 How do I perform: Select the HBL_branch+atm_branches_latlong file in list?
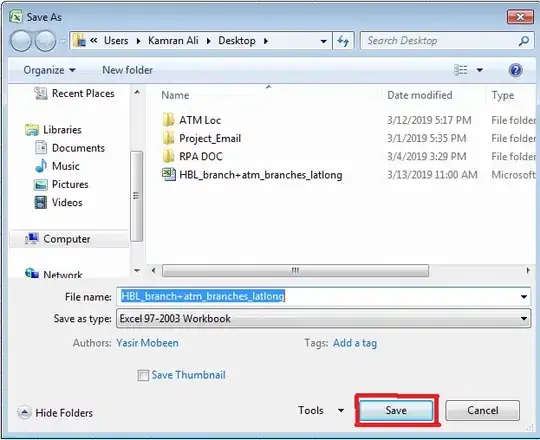point(261,175)
